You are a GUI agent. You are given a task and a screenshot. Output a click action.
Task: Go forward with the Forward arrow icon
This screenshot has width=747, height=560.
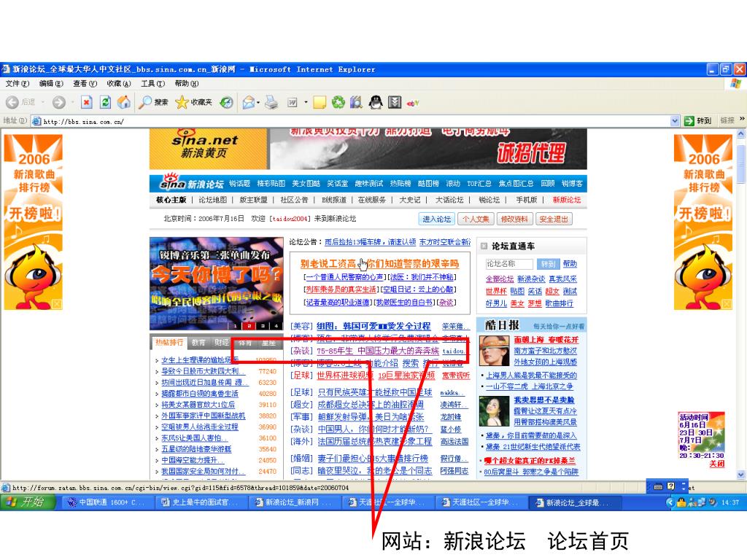tap(59, 102)
